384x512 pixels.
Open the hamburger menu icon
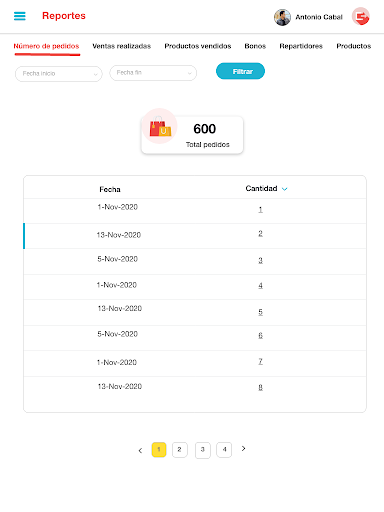20,16
